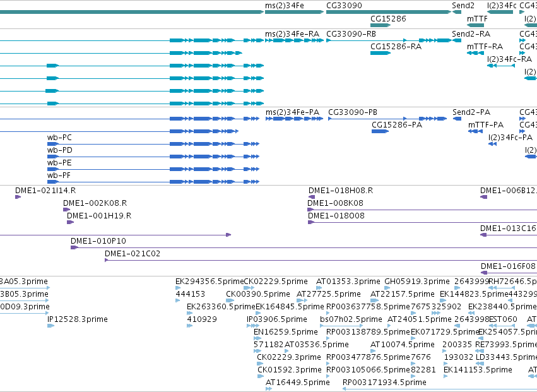Select EST label CK02229.3prime
The height and width of the screenshot is (392, 537).
(x=289, y=357)
